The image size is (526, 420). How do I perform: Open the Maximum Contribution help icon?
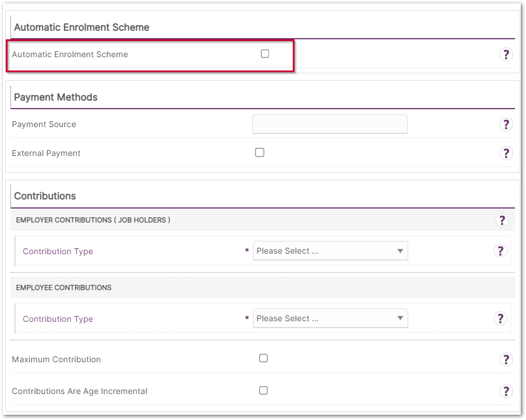[506, 359]
